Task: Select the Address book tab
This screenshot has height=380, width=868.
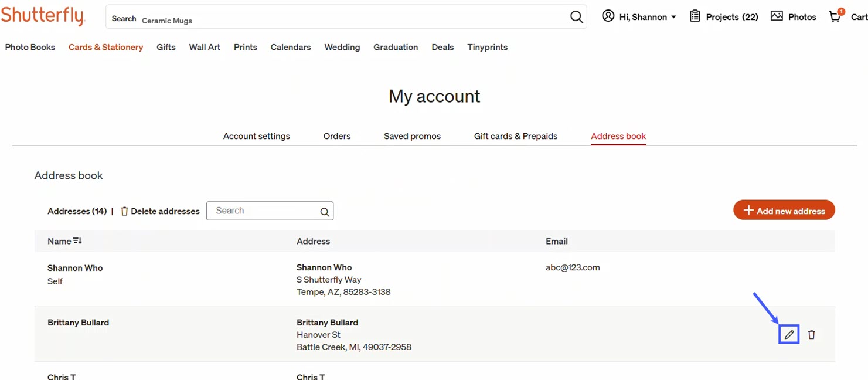Action: tap(618, 136)
